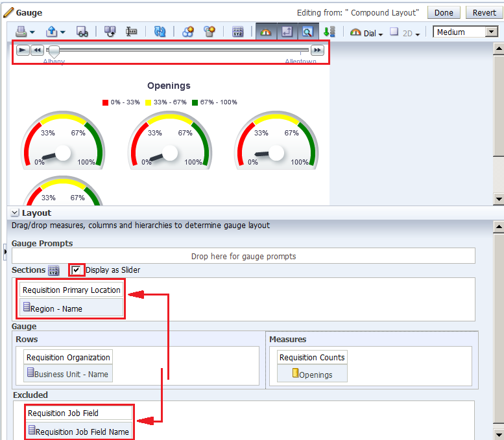
Task: Select the Business Unit - Name column
Action: 68,373
